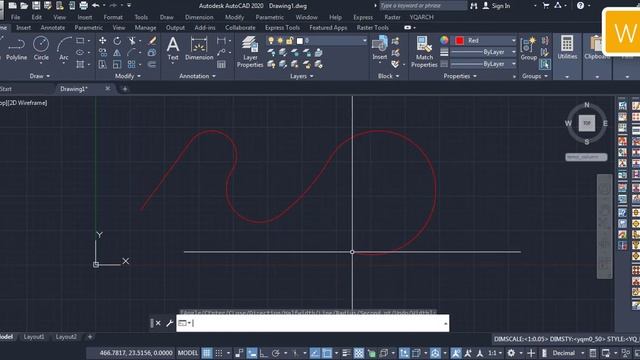Activate the Trim tool in Modify panel
Image resolution: width=640 pixels, height=360 pixels.
[131, 40]
